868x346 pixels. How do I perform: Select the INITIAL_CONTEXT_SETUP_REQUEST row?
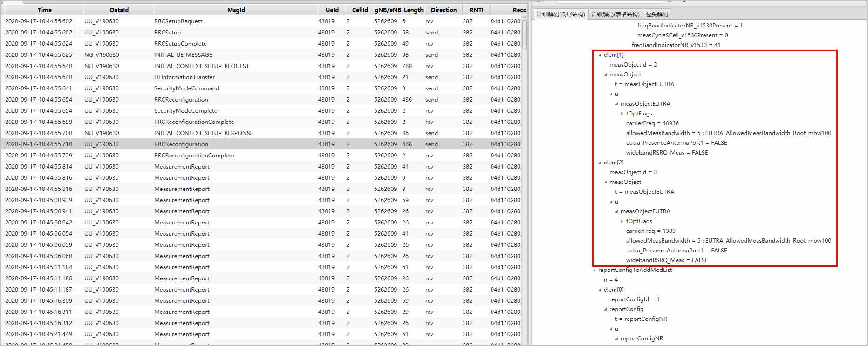click(201, 66)
